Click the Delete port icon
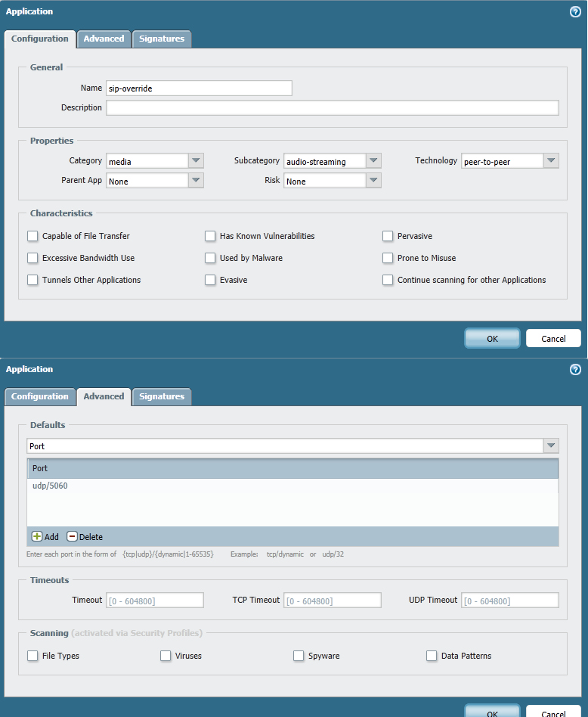Image resolution: width=588 pixels, height=717 pixels. coord(73,536)
